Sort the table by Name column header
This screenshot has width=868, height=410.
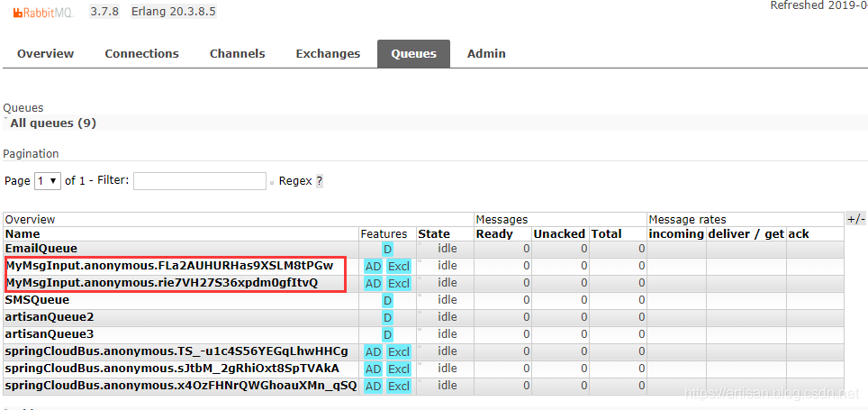click(x=23, y=233)
